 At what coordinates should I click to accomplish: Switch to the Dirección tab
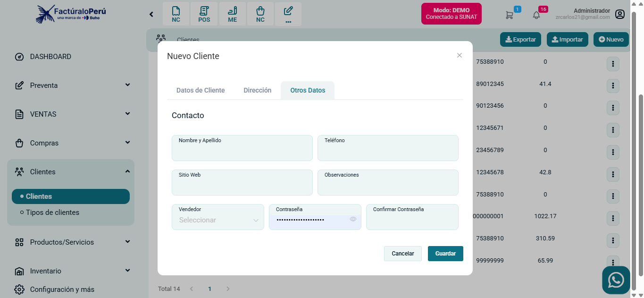tap(257, 90)
